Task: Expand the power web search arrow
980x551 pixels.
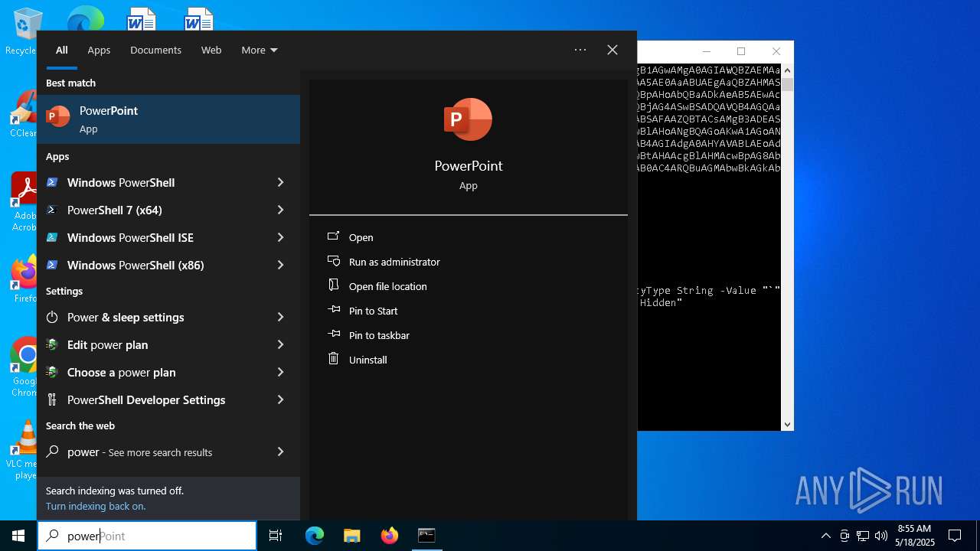Action: pyautogui.click(x=280, y=452)
